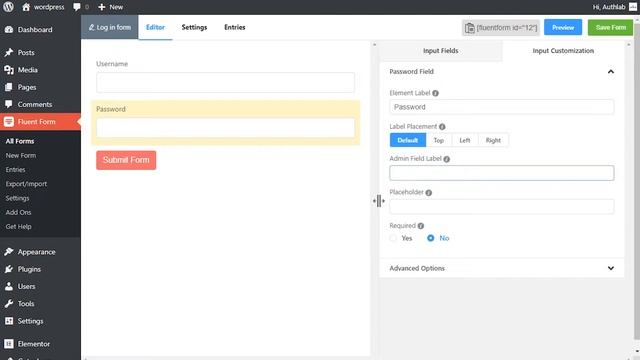Image resolution: width=640 pixels, height=360 pixels.
Task: Click the Appearance brush icon
Action: pos(9,252)
